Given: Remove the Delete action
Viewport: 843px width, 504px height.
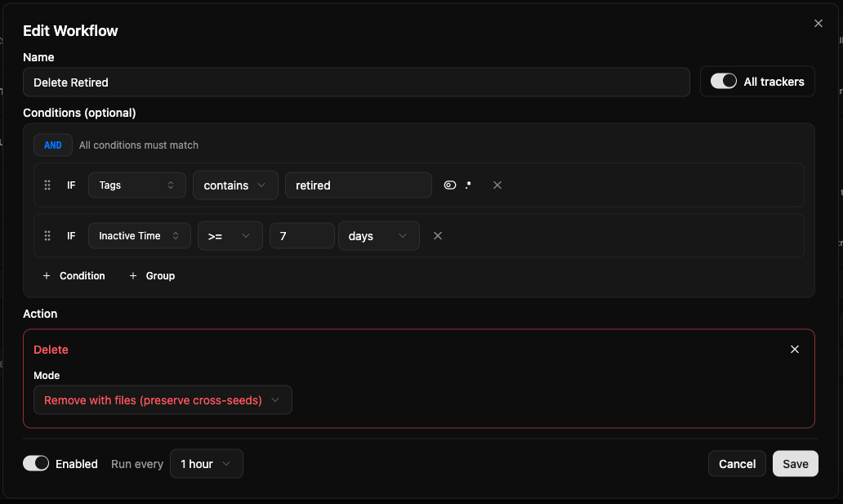Looking at the screenshot, I should [795, 350].
